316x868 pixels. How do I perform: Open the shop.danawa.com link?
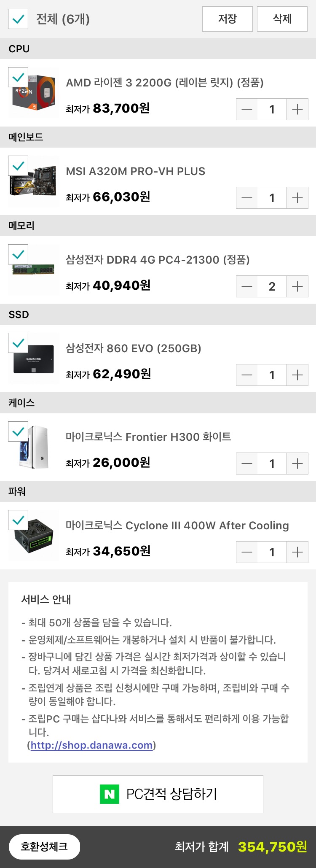pyautogui.click(x=91, y=745)
